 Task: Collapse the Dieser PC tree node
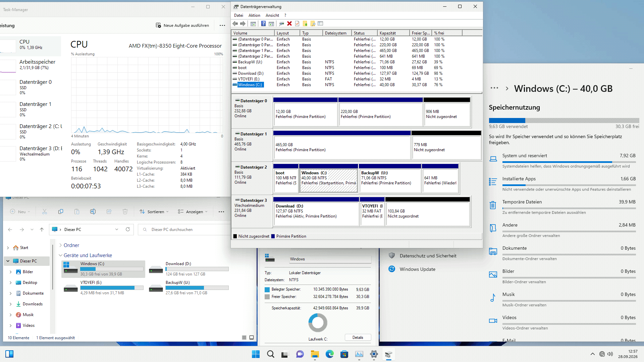tap(8, 261)
